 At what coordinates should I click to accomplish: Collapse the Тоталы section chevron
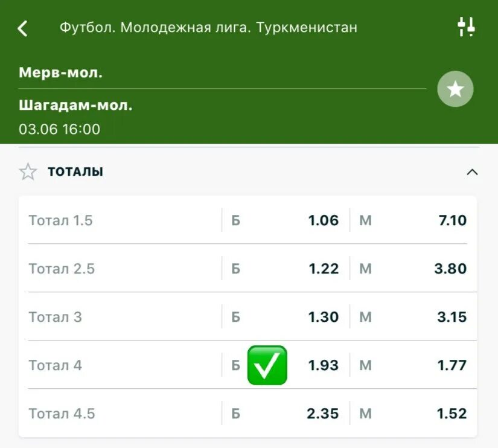click(472, 172)
